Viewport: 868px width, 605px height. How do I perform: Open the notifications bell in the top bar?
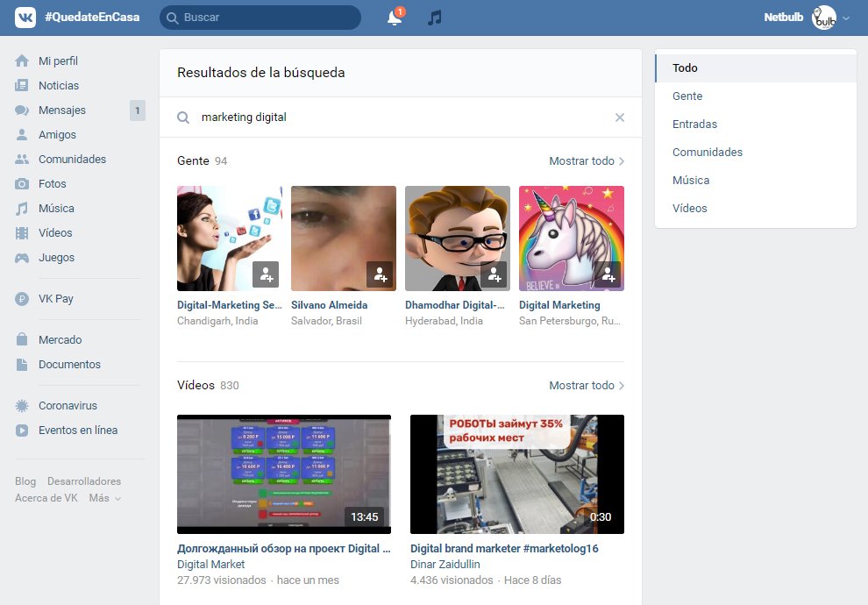pos(393,18)
